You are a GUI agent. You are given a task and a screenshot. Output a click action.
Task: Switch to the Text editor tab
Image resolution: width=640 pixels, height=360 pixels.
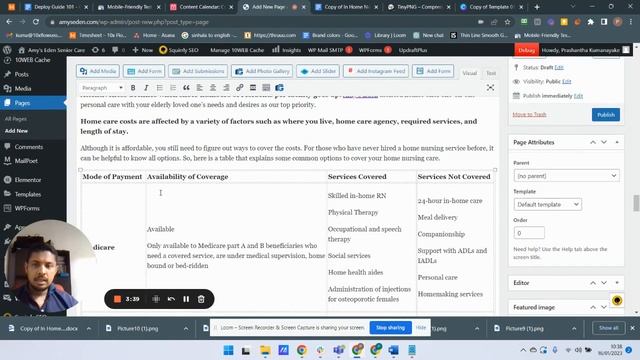point(491,73)
